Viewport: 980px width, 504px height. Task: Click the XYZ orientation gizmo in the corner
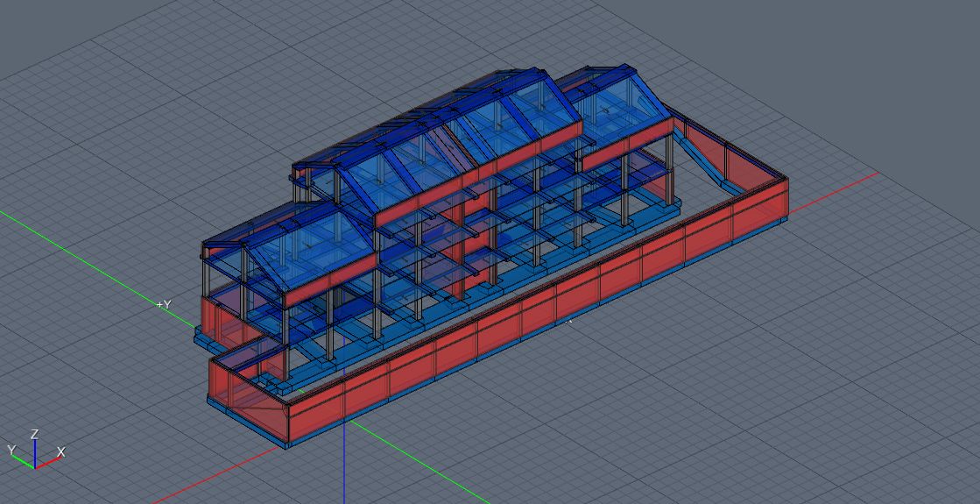click(x=35, y=450)
